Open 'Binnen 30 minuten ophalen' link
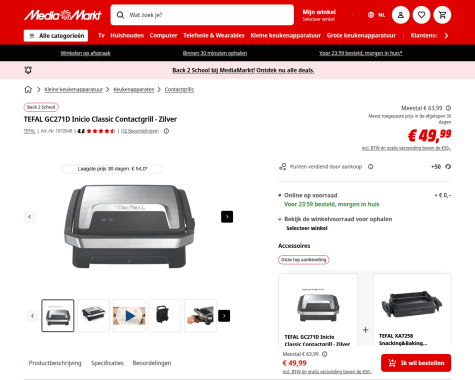The image size is (475, 380). [215, 53]
